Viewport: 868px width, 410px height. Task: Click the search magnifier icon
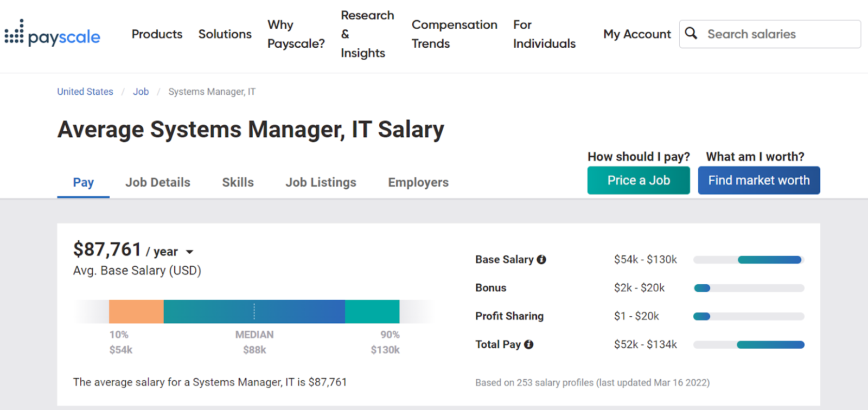point(691,34)
